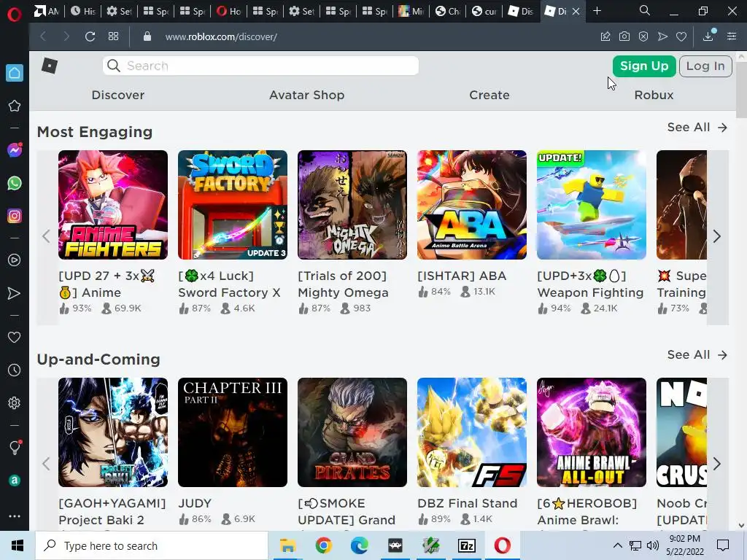Click the ad blocker shield icon
This screenshot has height=560, width=747.
pyautogui.click(x=643, y=36)
